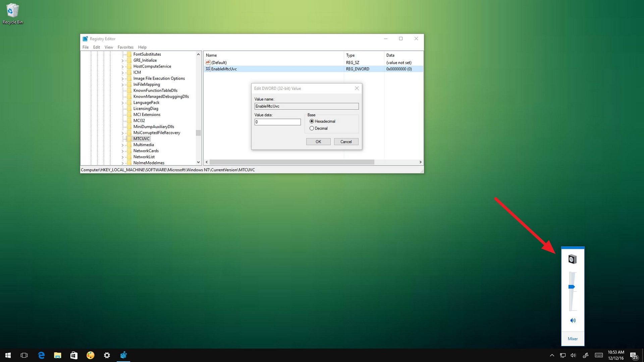Mute audio via the volume flyout speaker icon
The height and width of the screenshot is (362, 644).
(x=573, y=320)
